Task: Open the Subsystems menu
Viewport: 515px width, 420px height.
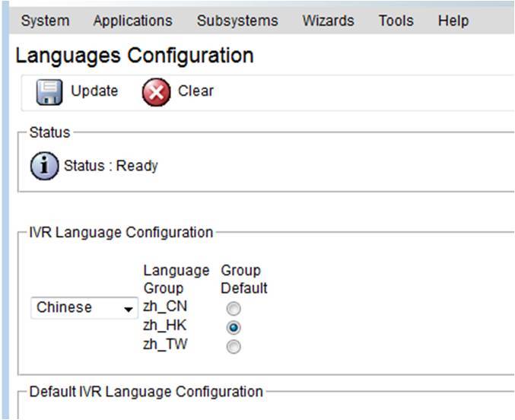Action: point(237,21)
